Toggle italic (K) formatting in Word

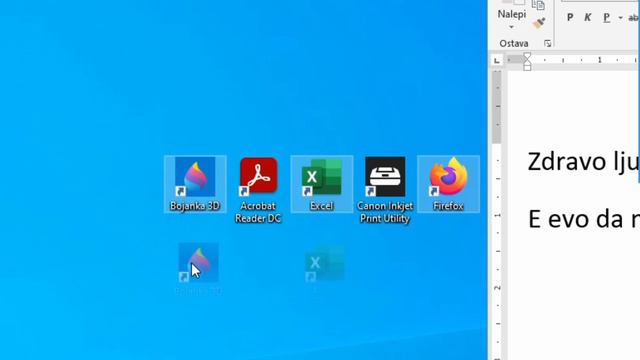[587, 18]
